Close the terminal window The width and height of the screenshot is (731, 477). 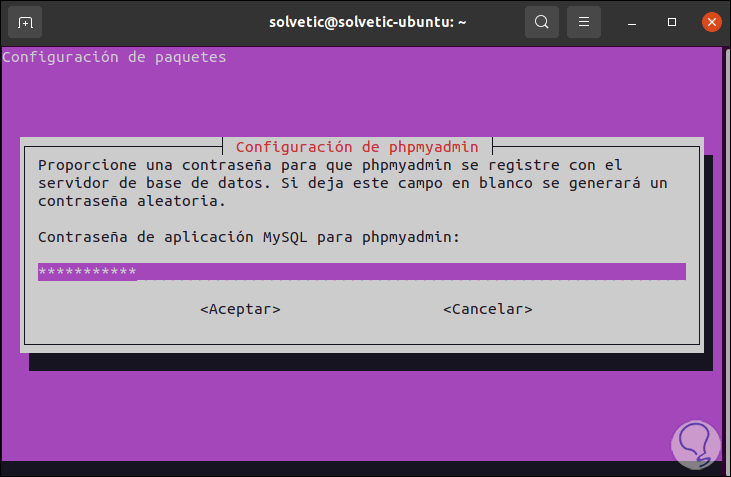tap(712, 22)
